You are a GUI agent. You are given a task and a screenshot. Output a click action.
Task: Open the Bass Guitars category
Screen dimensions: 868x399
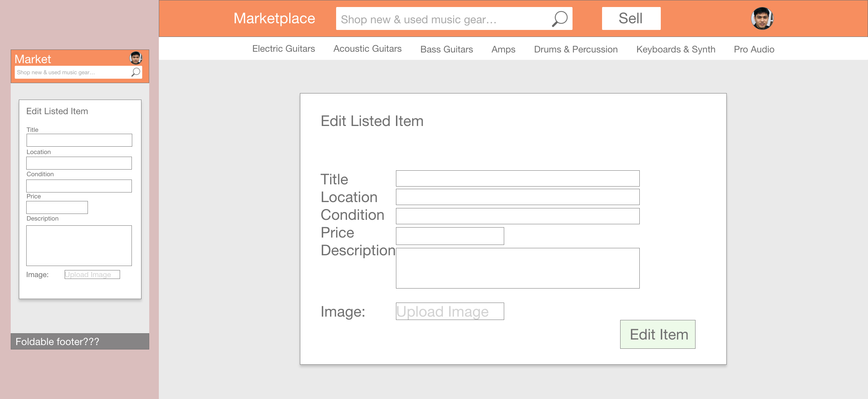pyautogui.click(x=446, y=50)
